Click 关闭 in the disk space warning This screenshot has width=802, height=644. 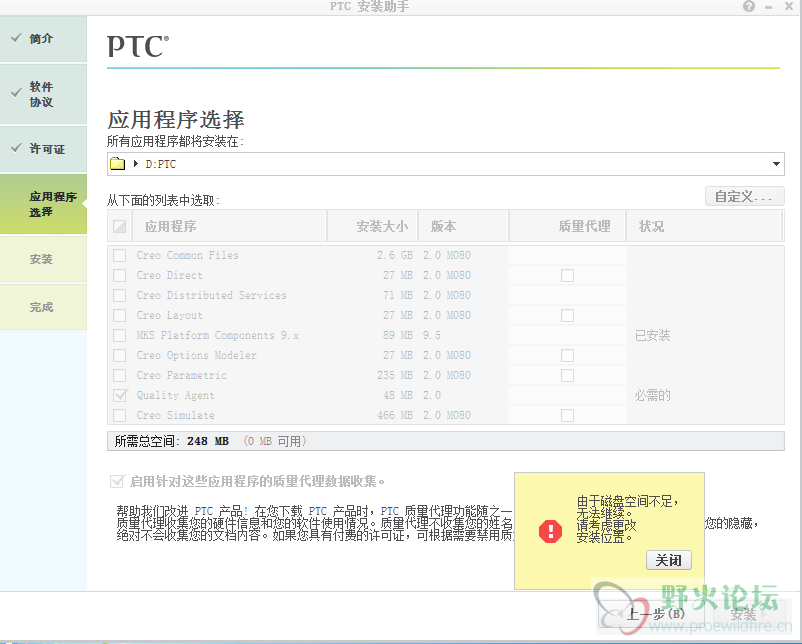tap(669, 560)
